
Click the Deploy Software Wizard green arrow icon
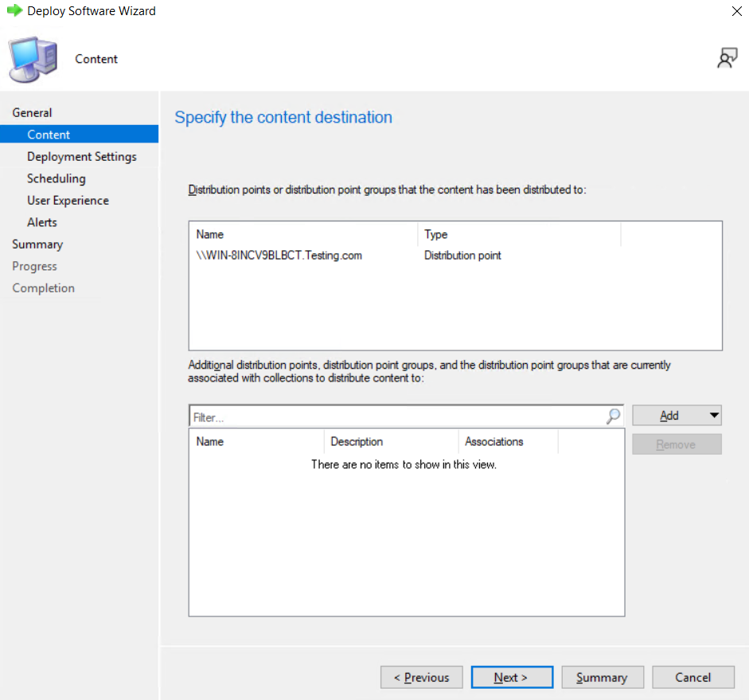click(15, 10)
